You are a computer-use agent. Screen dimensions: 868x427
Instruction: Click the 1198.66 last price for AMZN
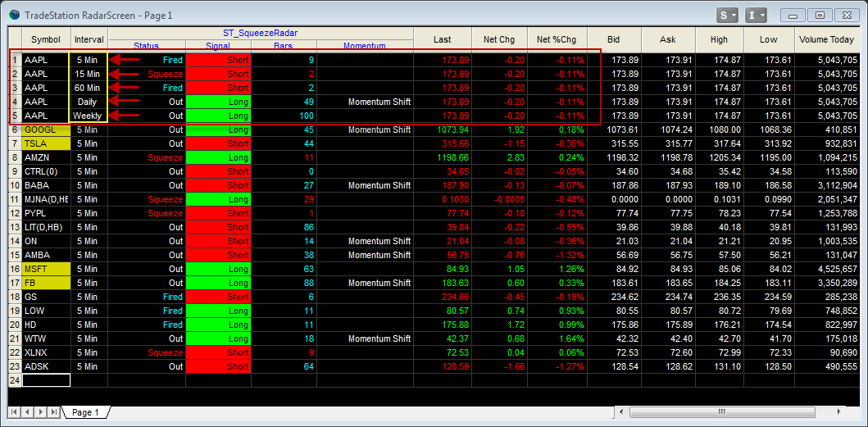443,157
